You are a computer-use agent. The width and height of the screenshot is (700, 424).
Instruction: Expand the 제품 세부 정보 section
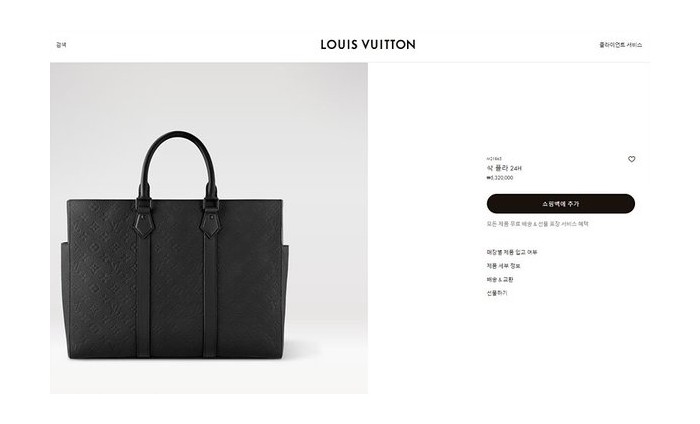point(504,266)
